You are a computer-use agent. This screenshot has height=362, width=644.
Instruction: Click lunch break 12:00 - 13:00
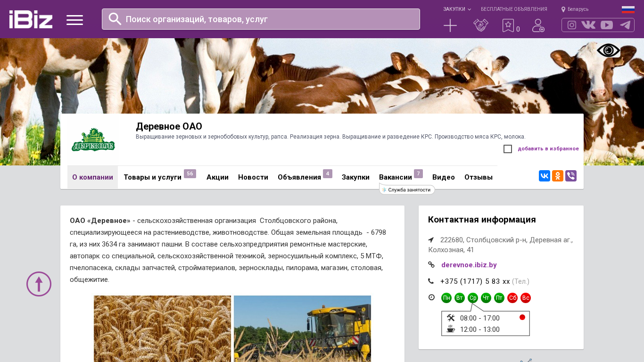[480, 329]
